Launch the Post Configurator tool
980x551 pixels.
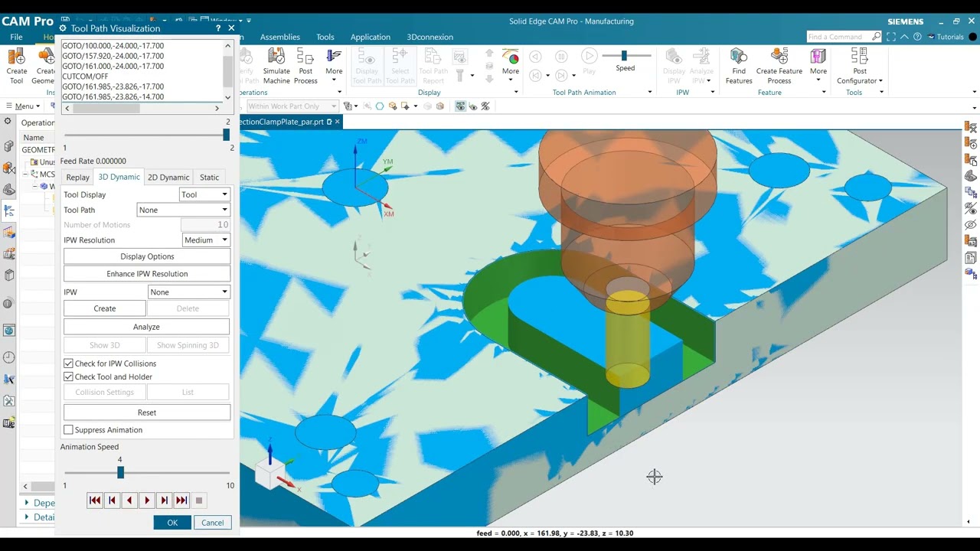(860, 66)
